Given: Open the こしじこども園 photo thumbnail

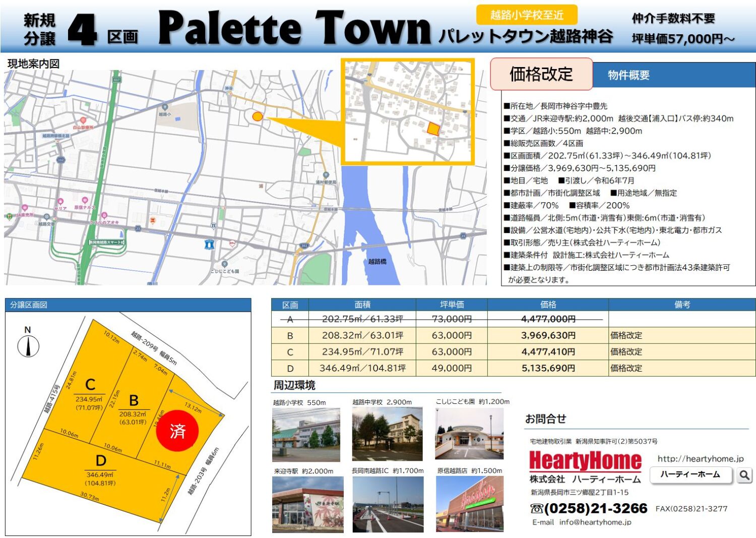Looking at the screenshot, I should (469, 434).
